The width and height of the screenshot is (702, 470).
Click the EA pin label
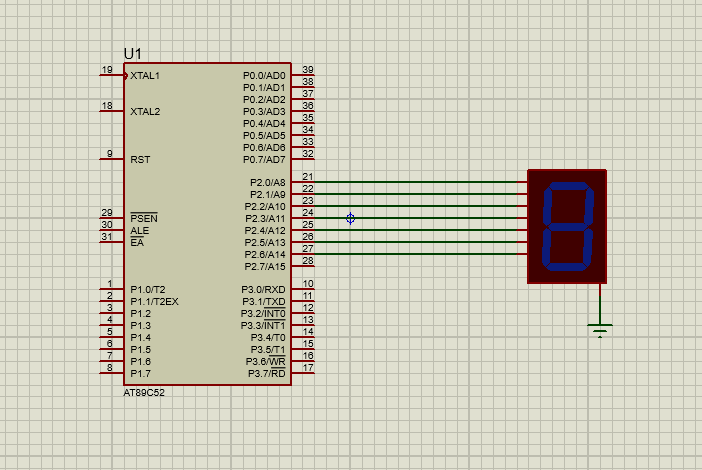pyautogui.click(x=137, y=243)
